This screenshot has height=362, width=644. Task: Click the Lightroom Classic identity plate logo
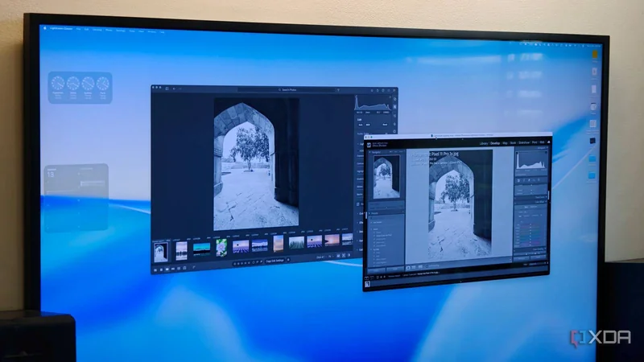pyautogui.click(x=369, y=146)
